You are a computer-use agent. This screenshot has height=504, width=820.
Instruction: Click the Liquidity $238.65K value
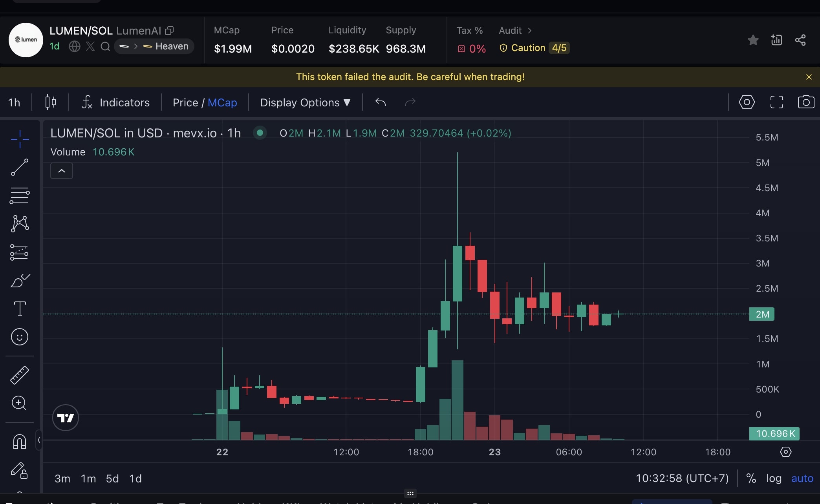coord(353,49)
